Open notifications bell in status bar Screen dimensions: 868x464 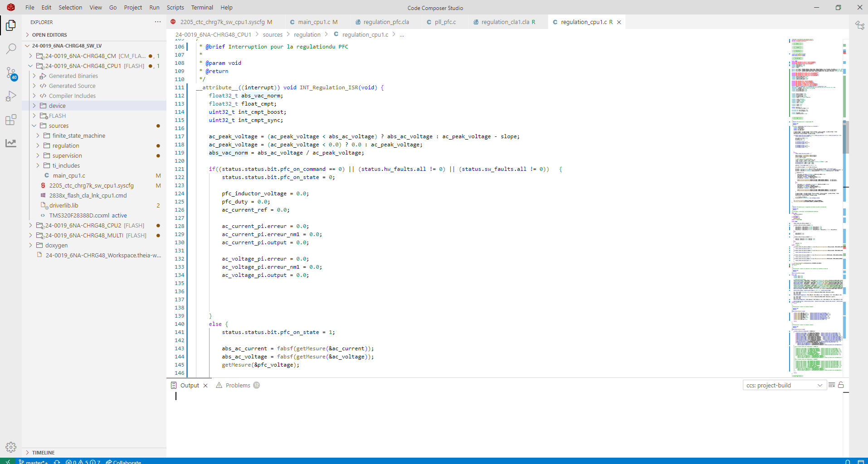click(848, 462)
